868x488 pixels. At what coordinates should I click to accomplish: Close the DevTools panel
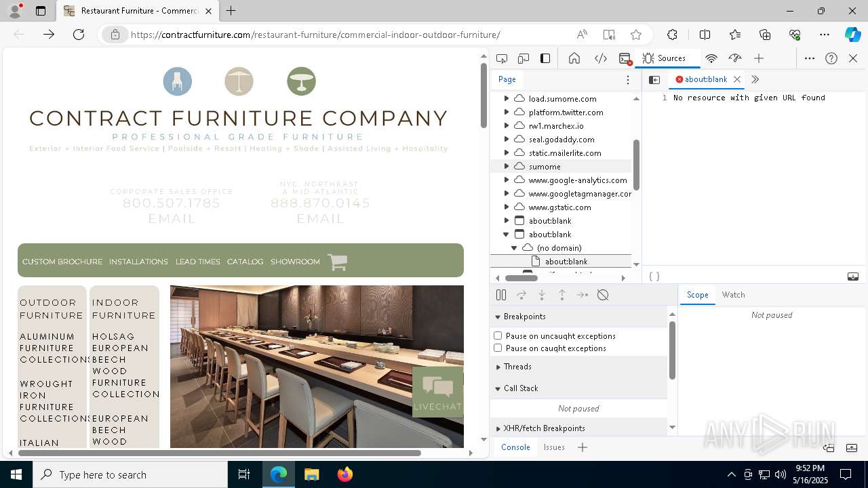[x=853, y=58]
